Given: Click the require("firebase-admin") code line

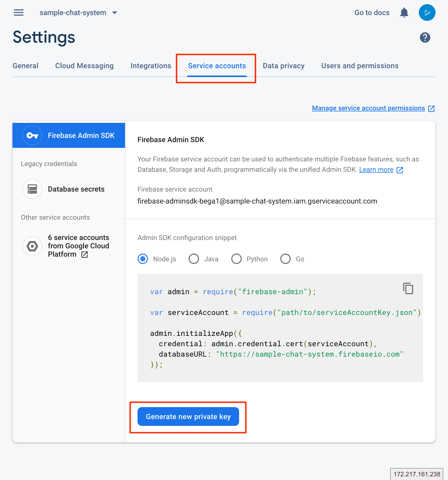Looking at the screenshot, I should click(x=233, y=292).
